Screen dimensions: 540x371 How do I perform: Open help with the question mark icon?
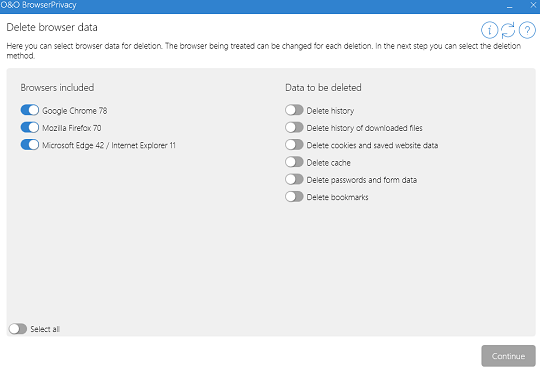(527, 30)
